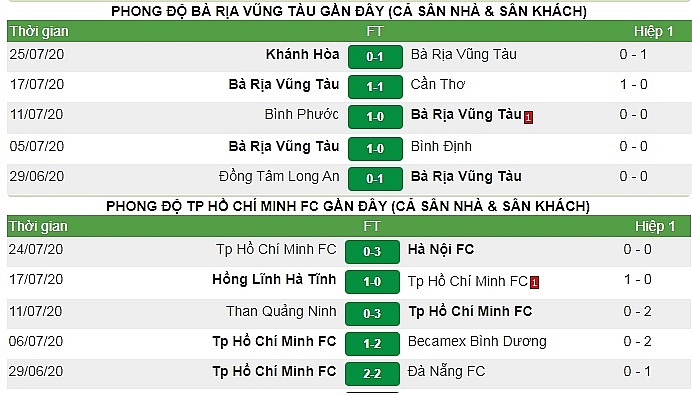Click the 0-1 score for Đồng Tâm Long An
This screenshot has height=395, width=692.
click(x=375, y=178)
